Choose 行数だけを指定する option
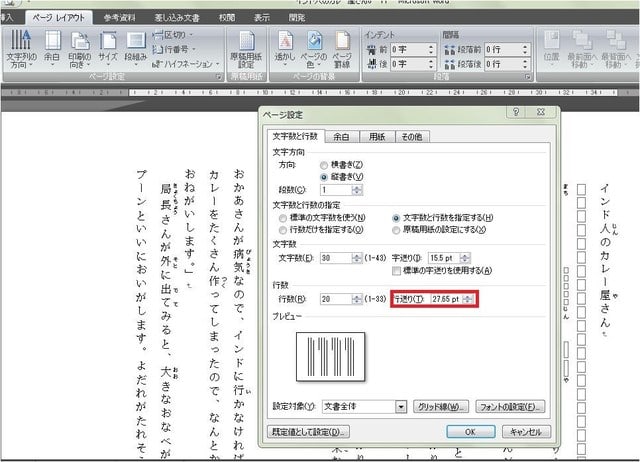Image resolution: width=640 pixels, height=462 pixels. pyautogui.click(x=282, y=230)
